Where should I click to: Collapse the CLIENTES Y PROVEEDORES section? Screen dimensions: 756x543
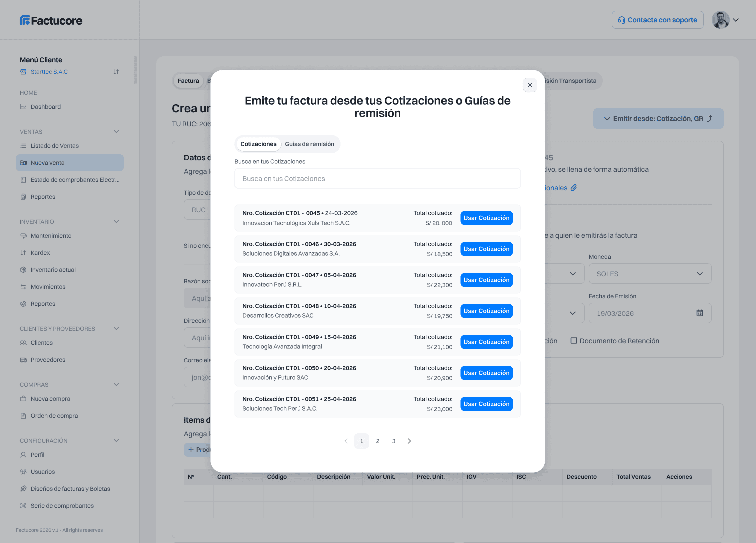pos(116,329)
